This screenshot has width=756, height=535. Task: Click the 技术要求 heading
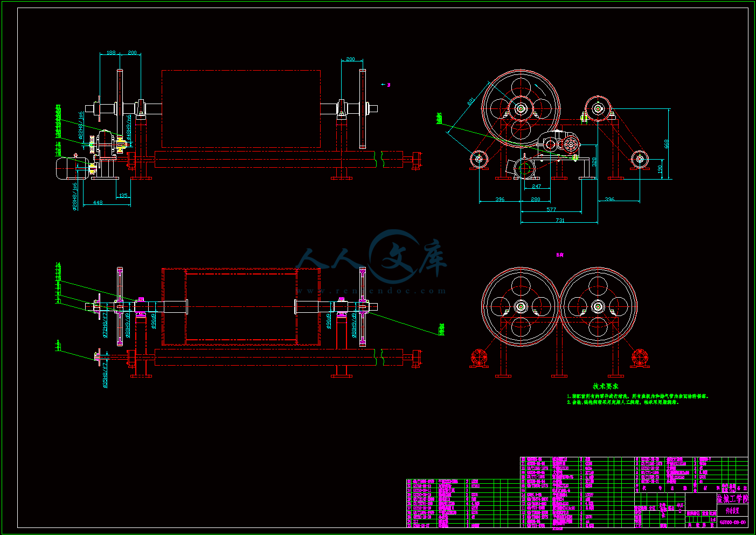(x=606, y=386)
